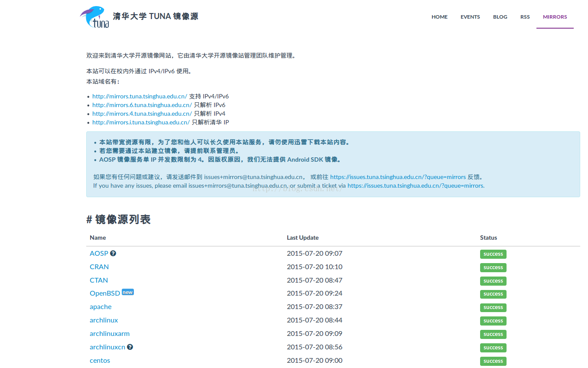Open the apache mirror

pos(101,307)
